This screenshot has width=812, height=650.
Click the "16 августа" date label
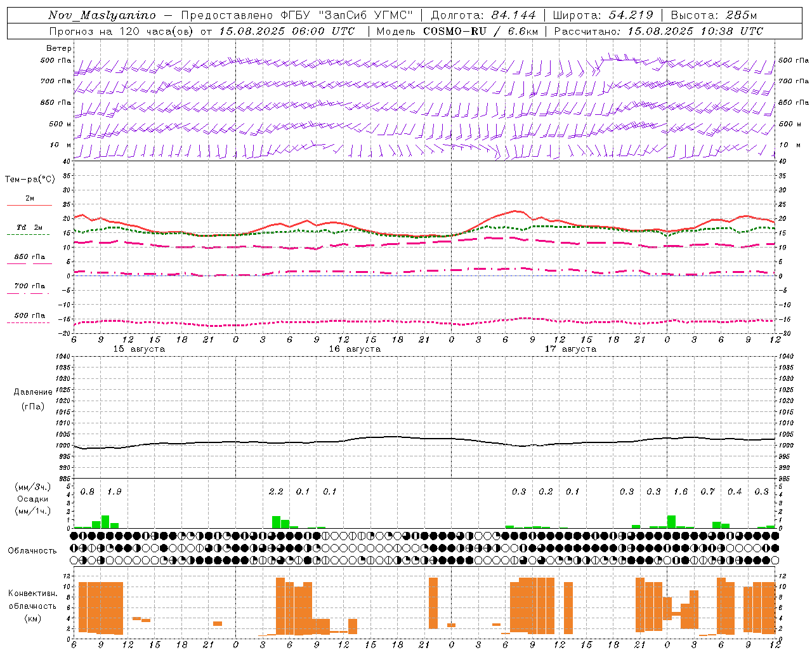pyautogui.click(x=355, y=349)
